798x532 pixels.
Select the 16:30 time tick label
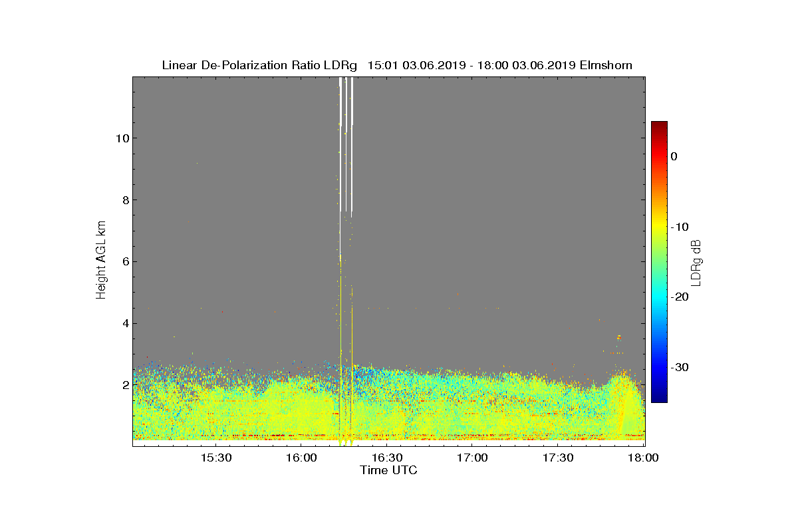(x=386, y=458)
